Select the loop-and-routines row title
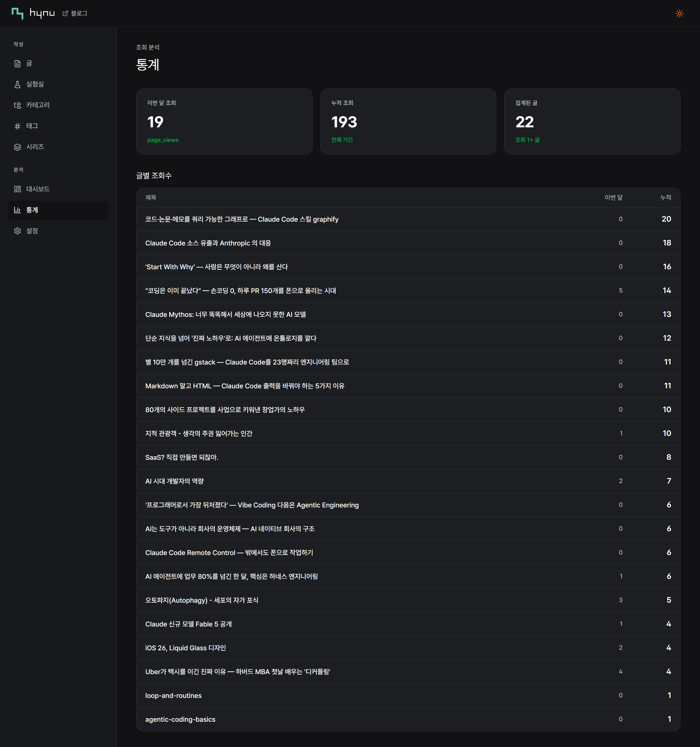 pyautogui.click(x=174, y=695)
